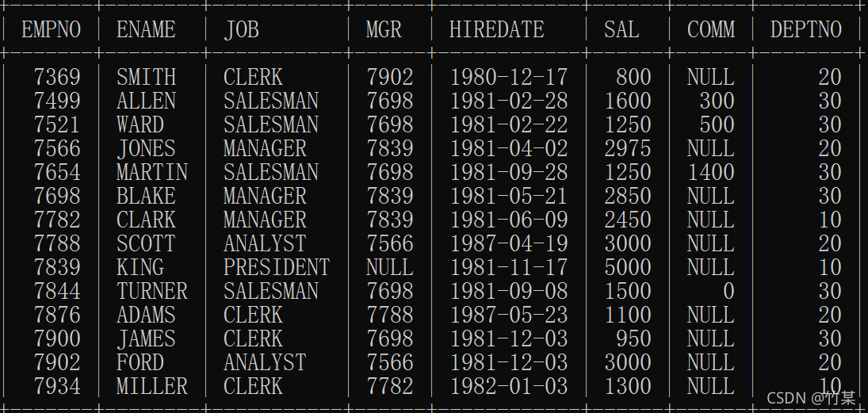This screenshot has width=868, height=413.
Task: Click the salary value 2975
Action: coord(628,148)
